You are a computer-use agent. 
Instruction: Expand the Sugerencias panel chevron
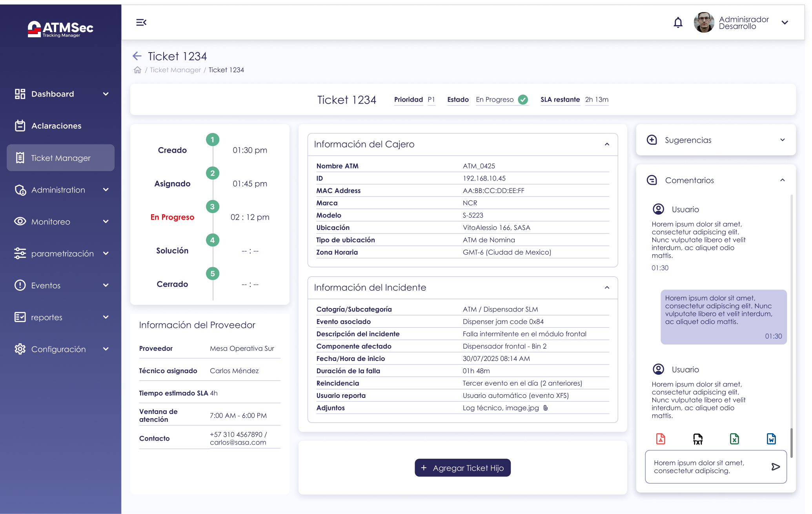coord(782,140)
